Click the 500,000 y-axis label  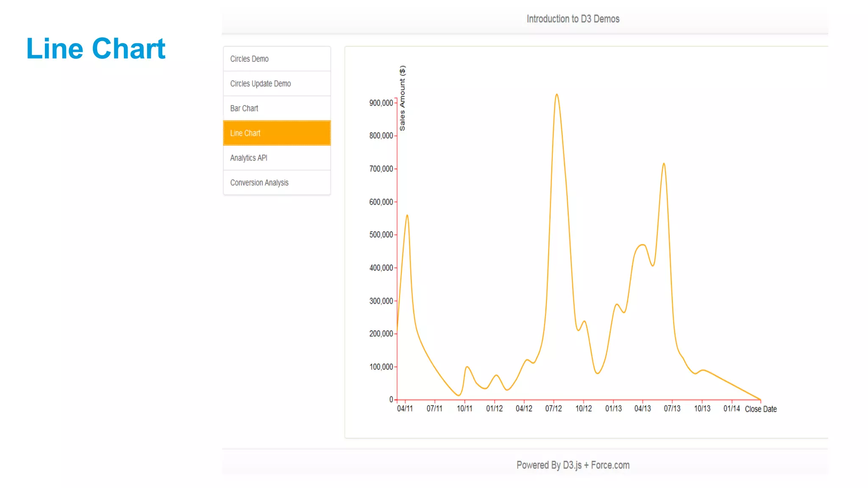[x=381, y=235]
